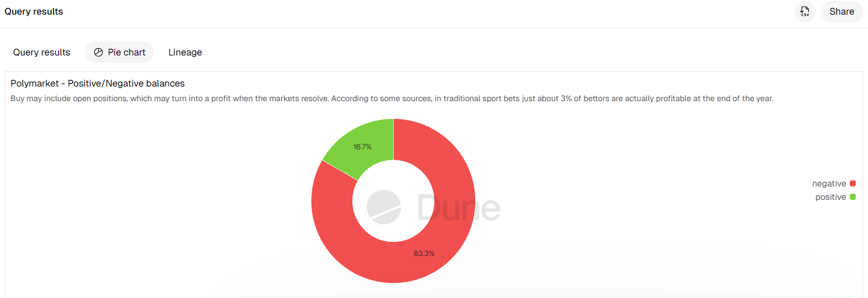Viewport: 868px width, 298px height.
Task: Click the pie chart icon in the tab
Action: coord(99,52)
